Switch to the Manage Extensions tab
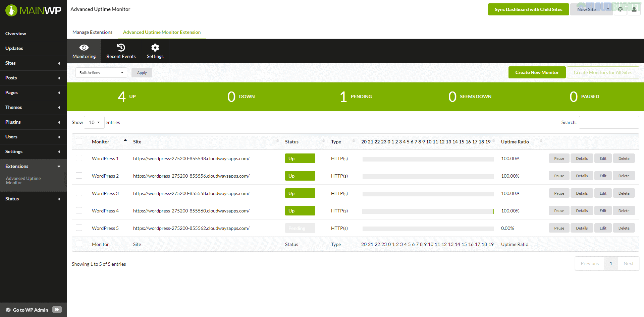644x317 pixels. (92, 32)
